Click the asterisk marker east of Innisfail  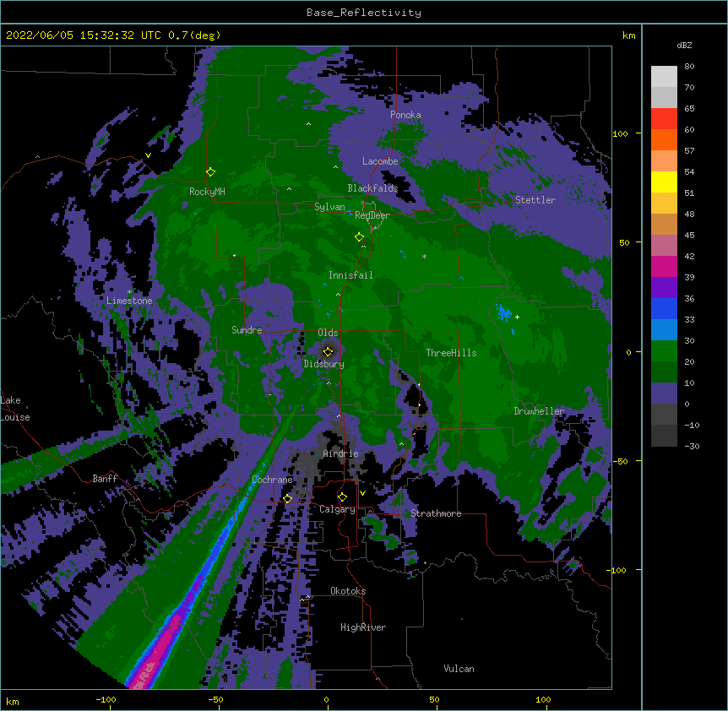(424, 256)
